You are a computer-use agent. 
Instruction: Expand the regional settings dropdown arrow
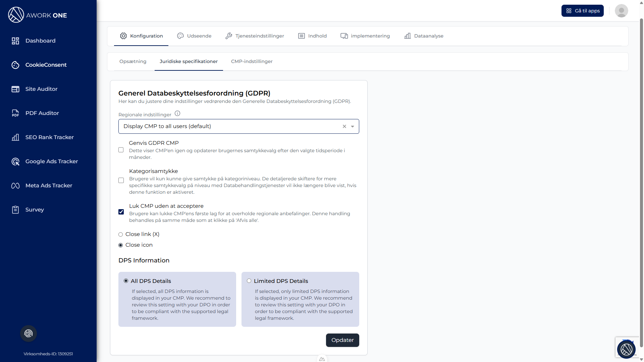(x=353, y=127)
